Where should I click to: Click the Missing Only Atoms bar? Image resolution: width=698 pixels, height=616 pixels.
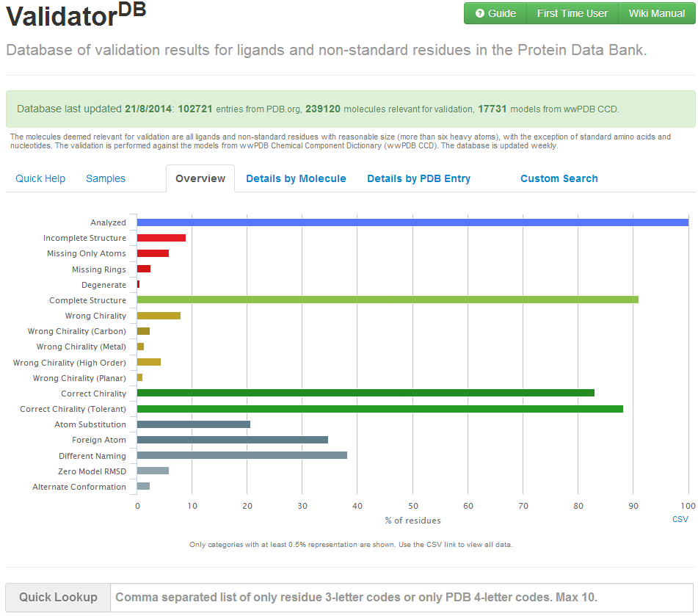tap(153, 253)
